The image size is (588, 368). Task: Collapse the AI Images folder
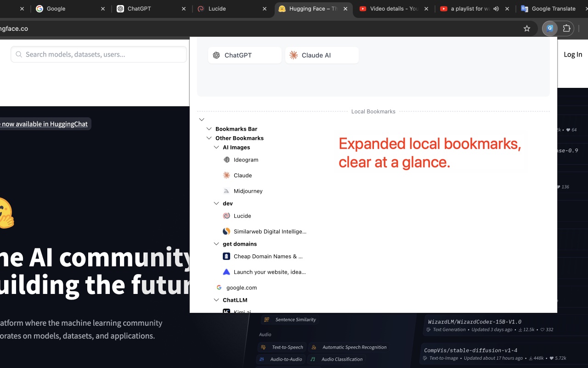point(216,147)
